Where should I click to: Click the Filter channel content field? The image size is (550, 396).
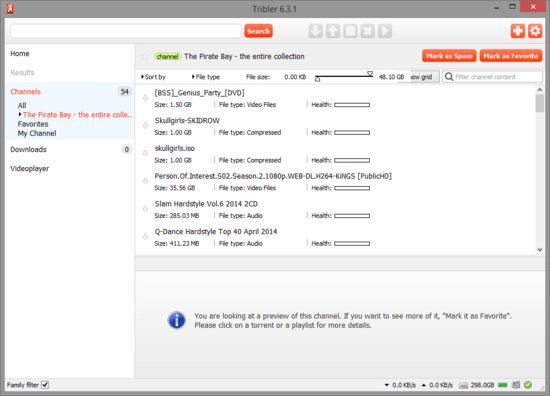492,76
